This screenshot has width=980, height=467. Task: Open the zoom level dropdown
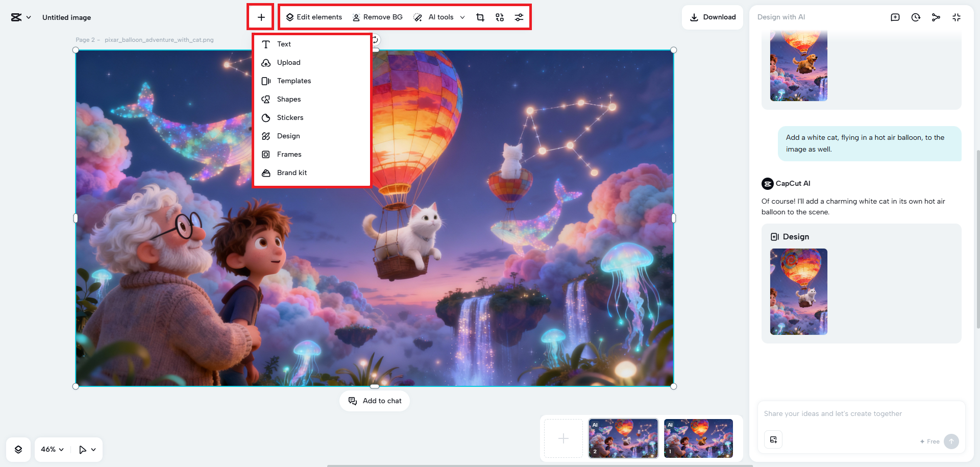[51, 449]
